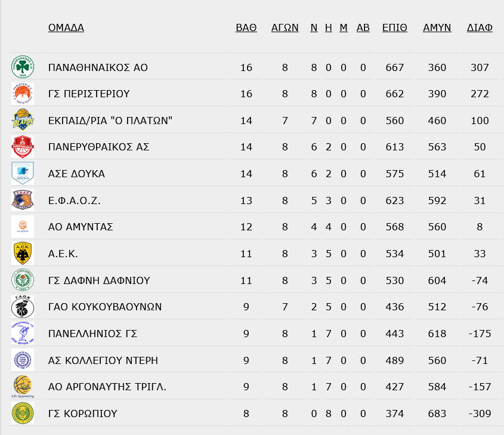Image resolution: width=504 pixels, height=435 pixels.
Task: Click the ΑΟ Αργοναύτης ship logo
Action: point(23,387)
